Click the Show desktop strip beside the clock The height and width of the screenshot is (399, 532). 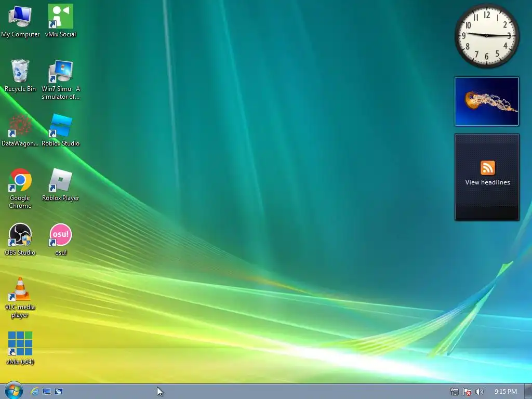pos(528,392)
